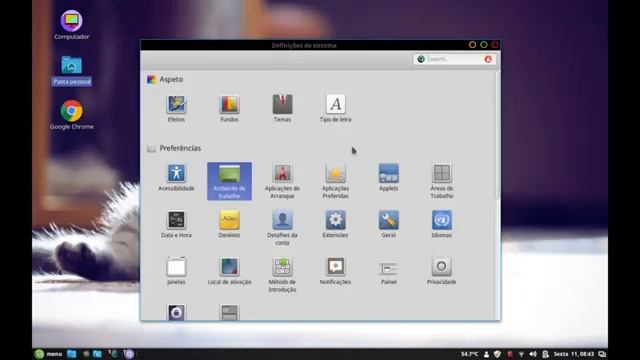Click the search field in settings
This screenshot has width=640, height=360.
pyautogui.click(x=454, y=59)
